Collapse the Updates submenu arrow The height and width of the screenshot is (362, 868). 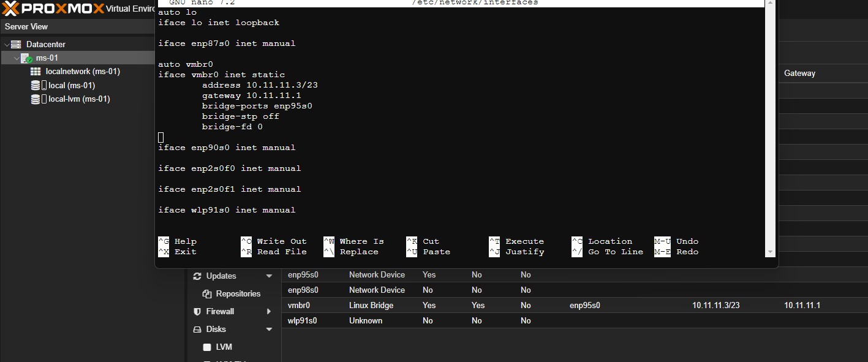click(269, 276)
